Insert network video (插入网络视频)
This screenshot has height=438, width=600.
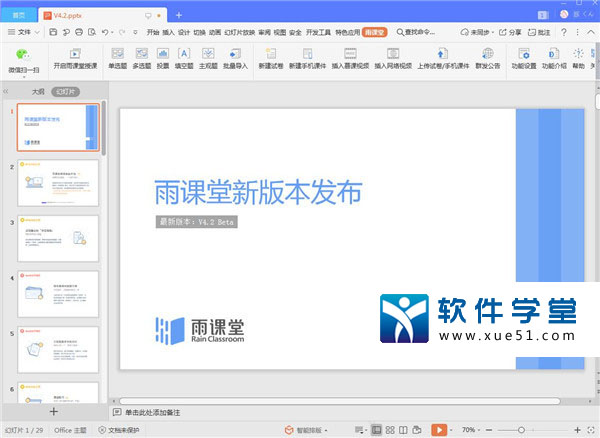(393, 59)
